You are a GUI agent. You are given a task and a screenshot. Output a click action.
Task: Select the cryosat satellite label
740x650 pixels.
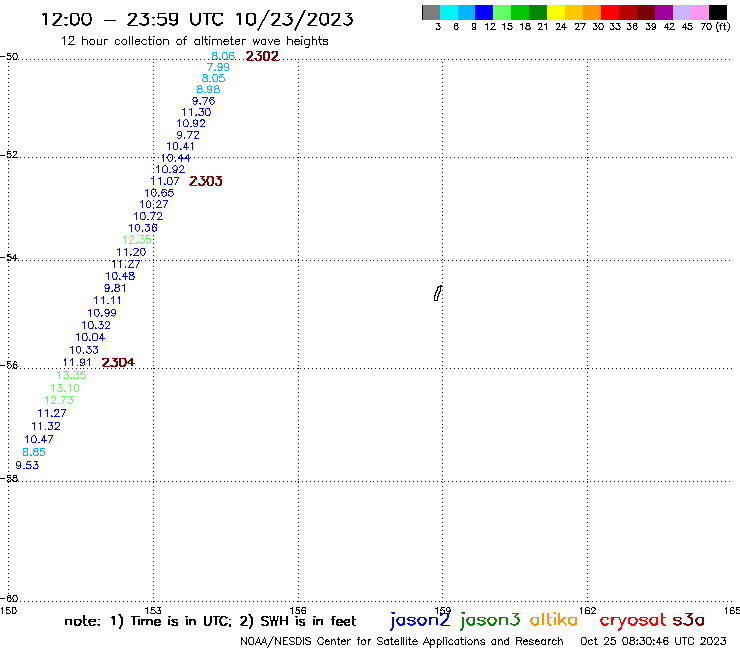point(633,620)
